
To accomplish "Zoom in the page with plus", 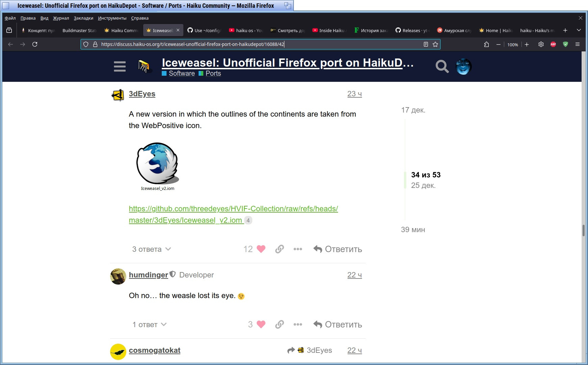I will 527,44.
